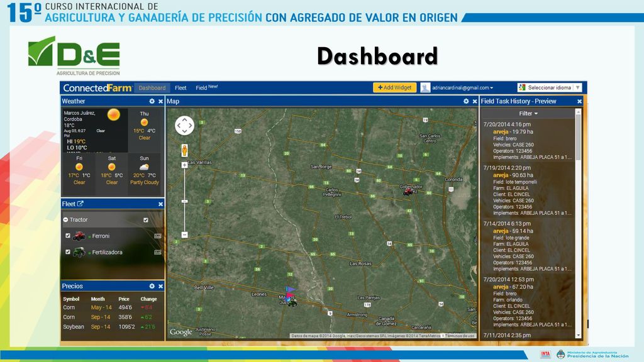Switch to the Fleet tab
The height and width of the screenshot is (362, 644).
coord(180,88)
